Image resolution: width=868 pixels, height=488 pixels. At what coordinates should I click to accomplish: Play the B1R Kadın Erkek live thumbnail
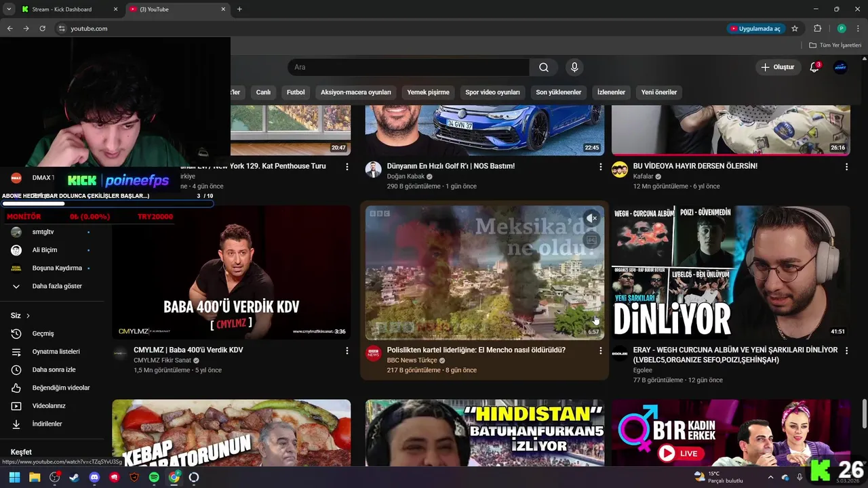(x=731, y=432)
